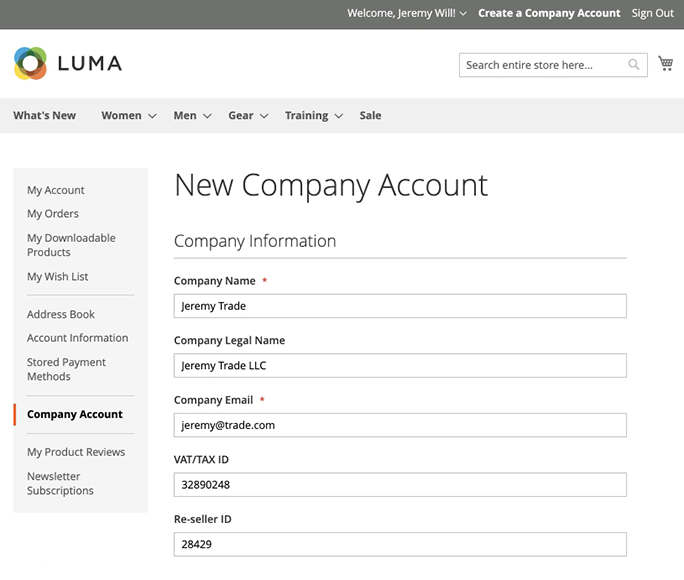The height and width of the screenshot is (580, 684).
Task: Focus the Company Name input field
Action: (x=400, y=306)
